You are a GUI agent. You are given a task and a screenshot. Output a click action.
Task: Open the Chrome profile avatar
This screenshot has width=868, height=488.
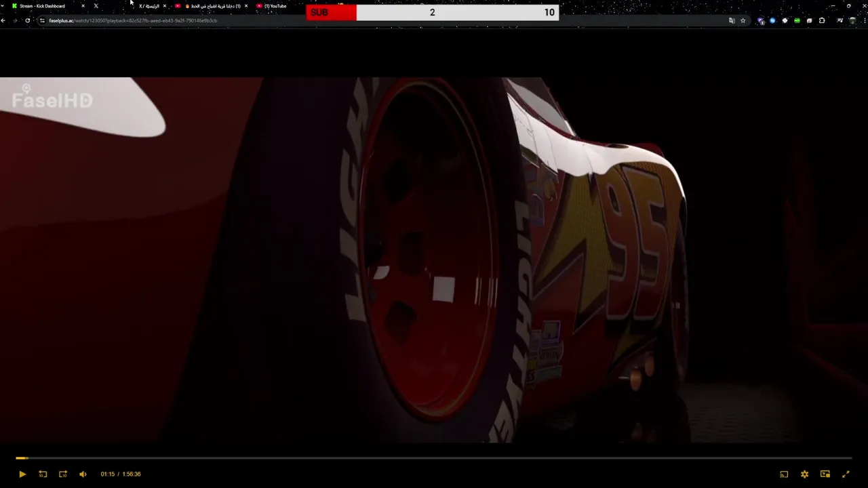[852, 20]
